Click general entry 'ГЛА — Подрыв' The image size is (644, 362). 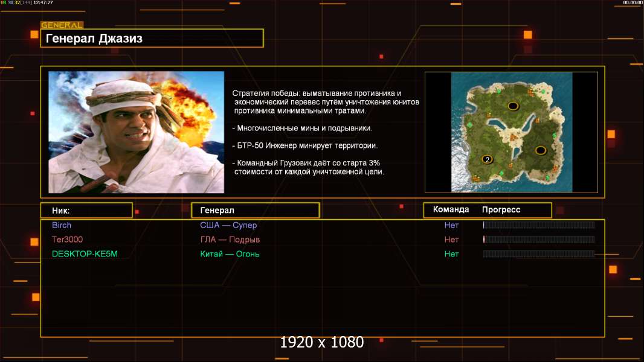[230, 240]
